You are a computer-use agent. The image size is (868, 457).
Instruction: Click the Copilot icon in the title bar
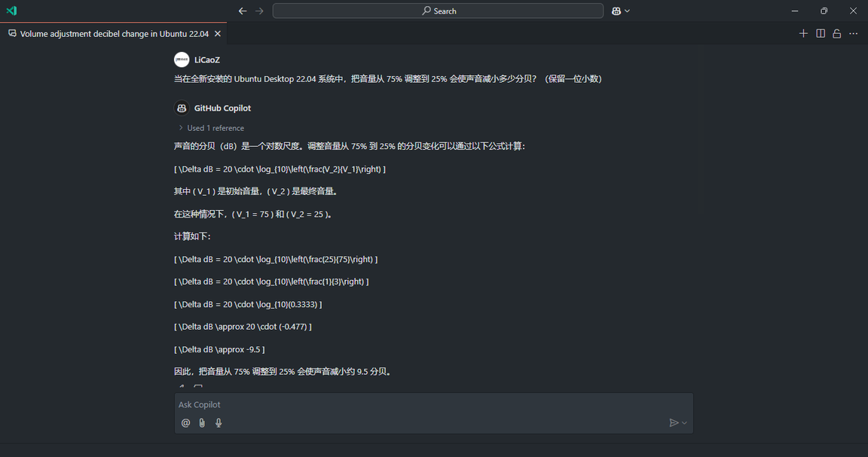tap(616, 11)
